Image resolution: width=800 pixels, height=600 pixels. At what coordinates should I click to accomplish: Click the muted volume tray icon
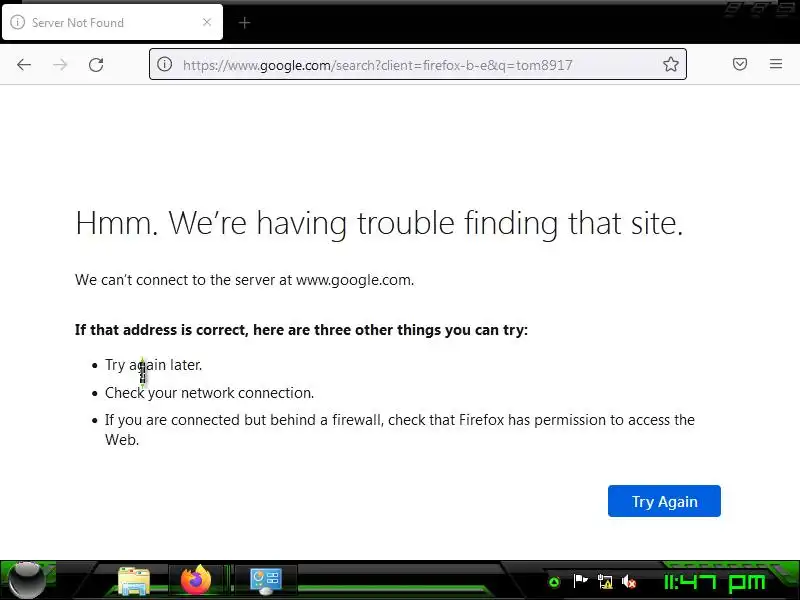[629, 581]
